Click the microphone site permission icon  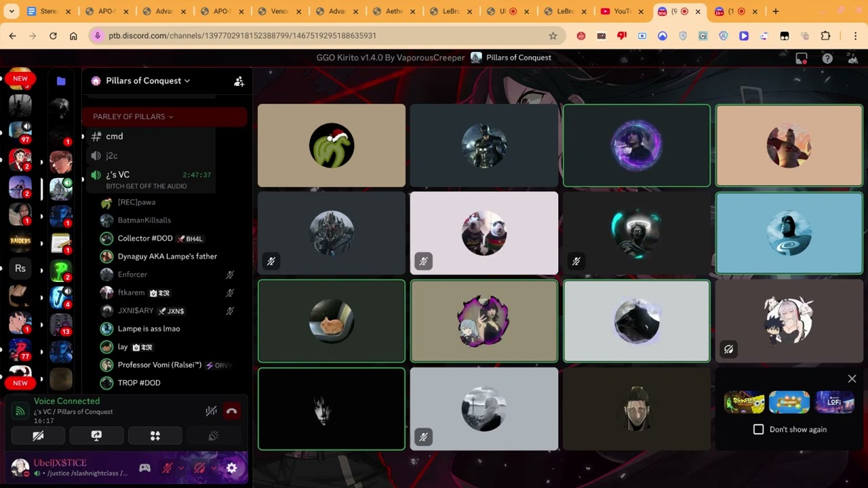click(98, 36)
